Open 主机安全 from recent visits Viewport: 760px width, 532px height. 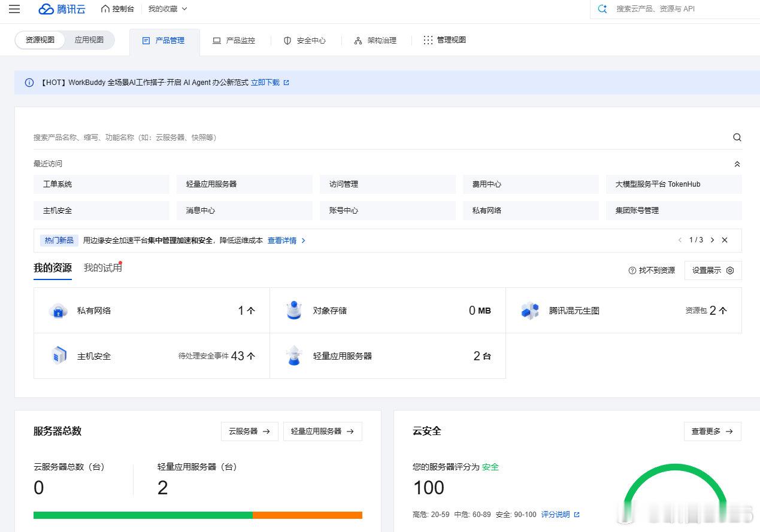[101, 211]
